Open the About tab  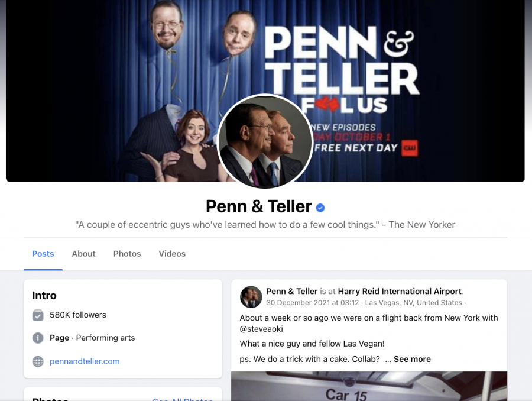[83, 254]
